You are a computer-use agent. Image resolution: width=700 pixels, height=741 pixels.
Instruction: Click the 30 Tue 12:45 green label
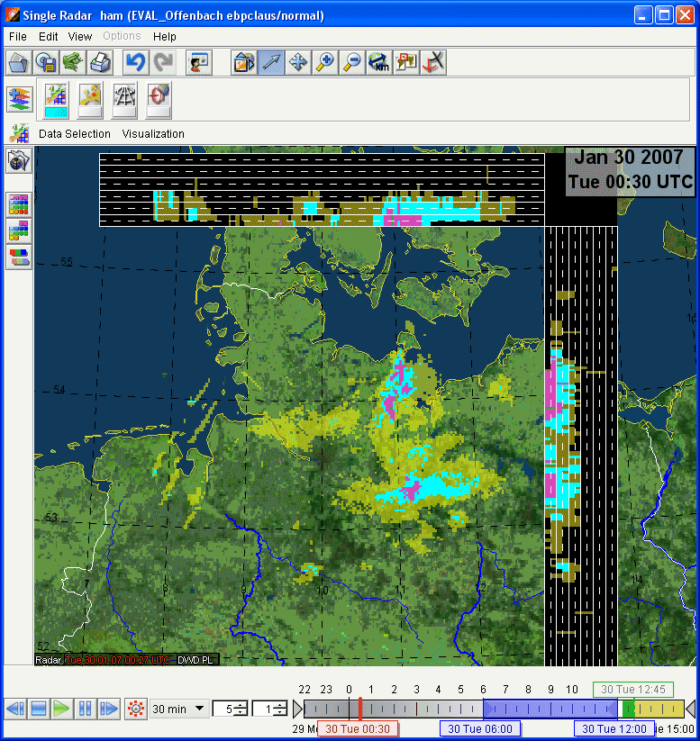[x=633, y=690]
